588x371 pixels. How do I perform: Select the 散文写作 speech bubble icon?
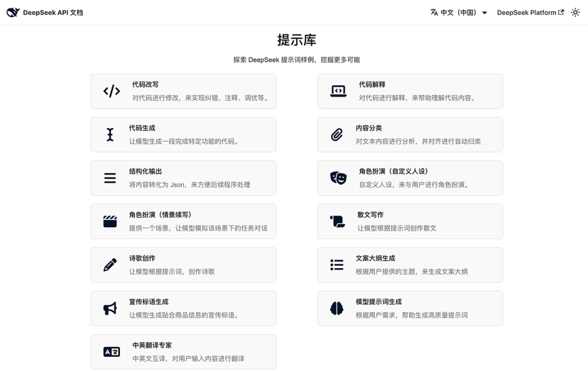pyautogui.click(x=336, y=221)
